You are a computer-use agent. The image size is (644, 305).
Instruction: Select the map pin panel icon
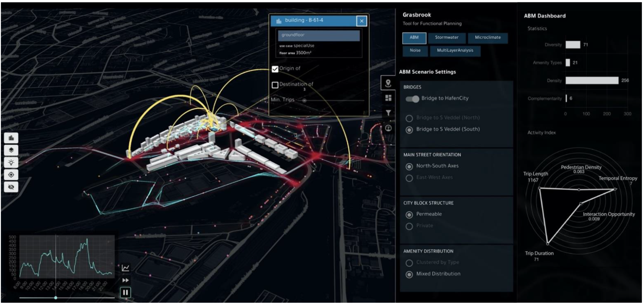click(388, 83)
